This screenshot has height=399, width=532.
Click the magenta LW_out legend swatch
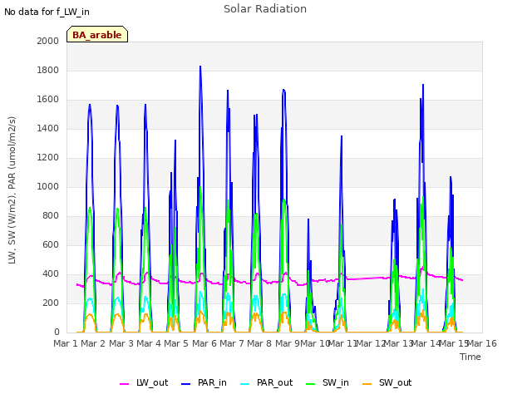(x=124, y=384)
